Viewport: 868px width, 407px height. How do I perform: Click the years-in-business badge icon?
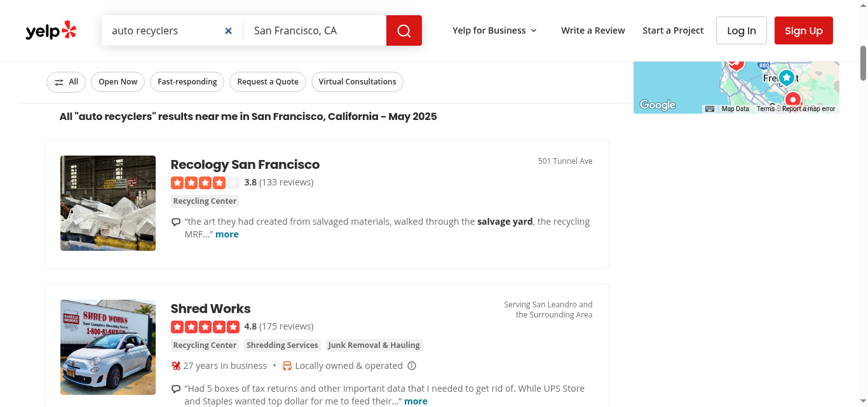point(176,366)
